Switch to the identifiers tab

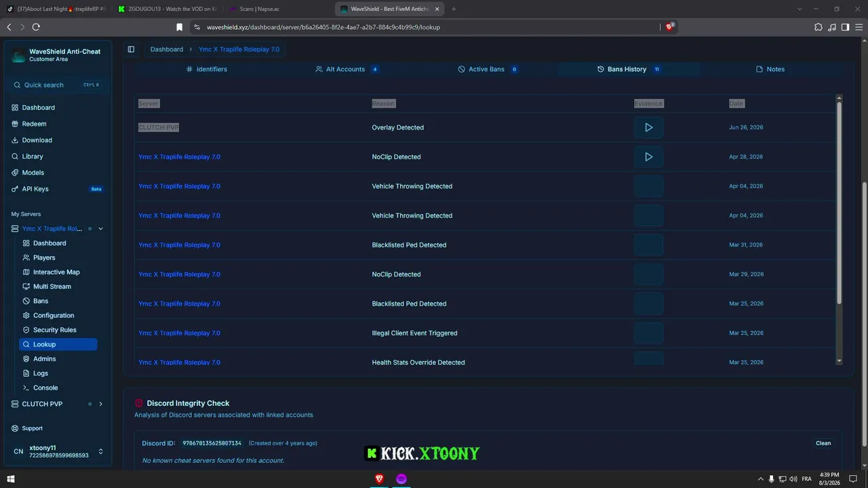[x=207, y=69]
